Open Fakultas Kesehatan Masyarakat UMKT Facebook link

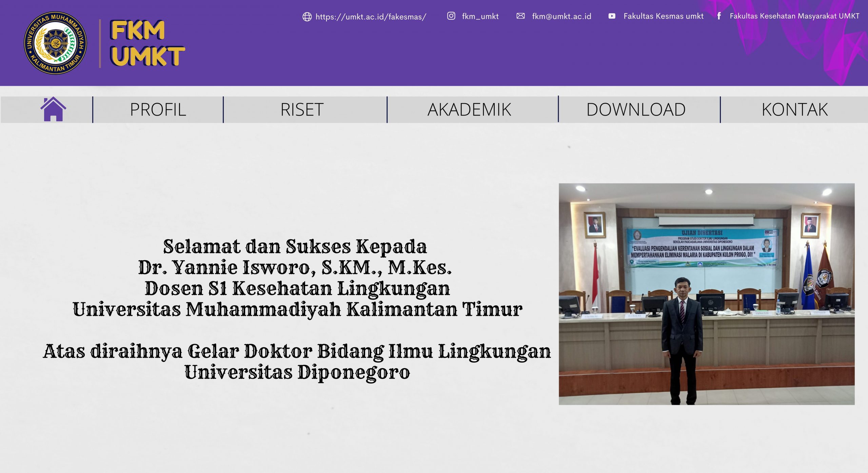(x=794, y=16)
